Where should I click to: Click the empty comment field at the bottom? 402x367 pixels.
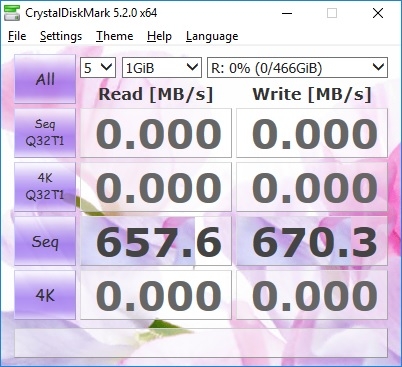201,343
